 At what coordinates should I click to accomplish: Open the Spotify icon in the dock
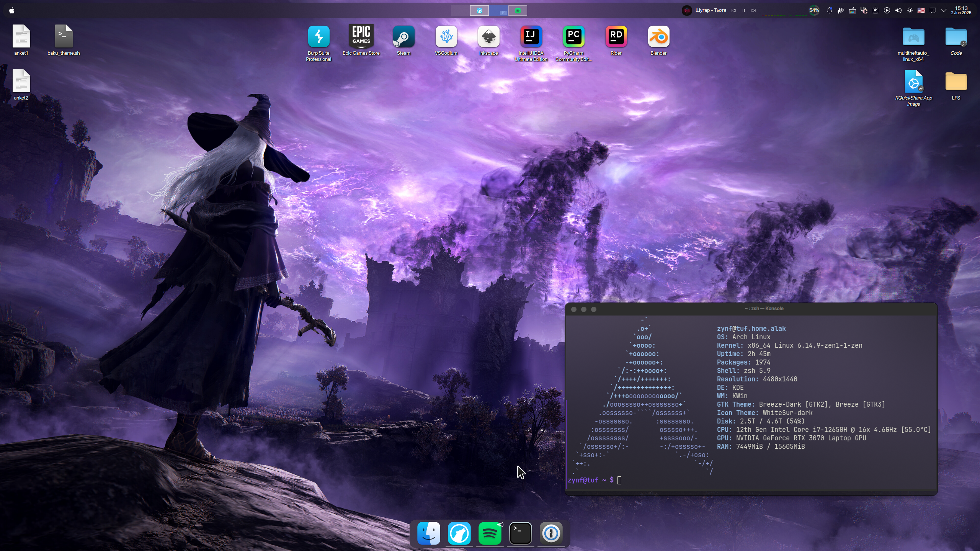[490, 533]
